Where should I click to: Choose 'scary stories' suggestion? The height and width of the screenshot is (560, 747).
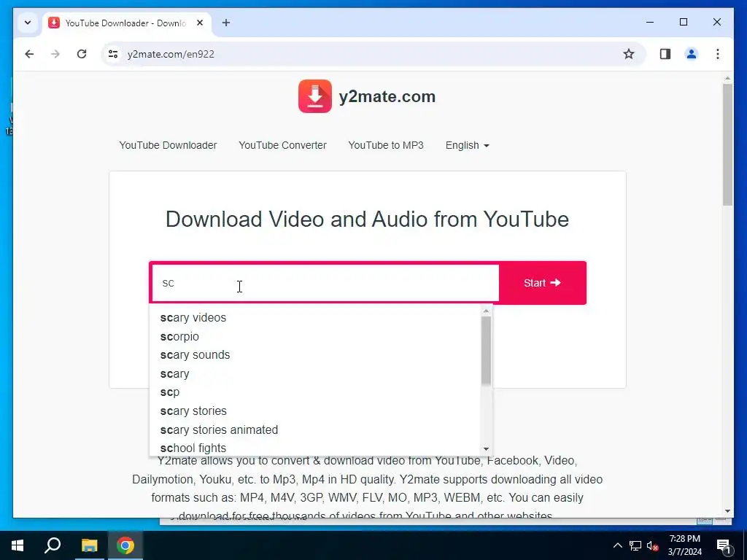pyautogui.click(x=315, y=411)
